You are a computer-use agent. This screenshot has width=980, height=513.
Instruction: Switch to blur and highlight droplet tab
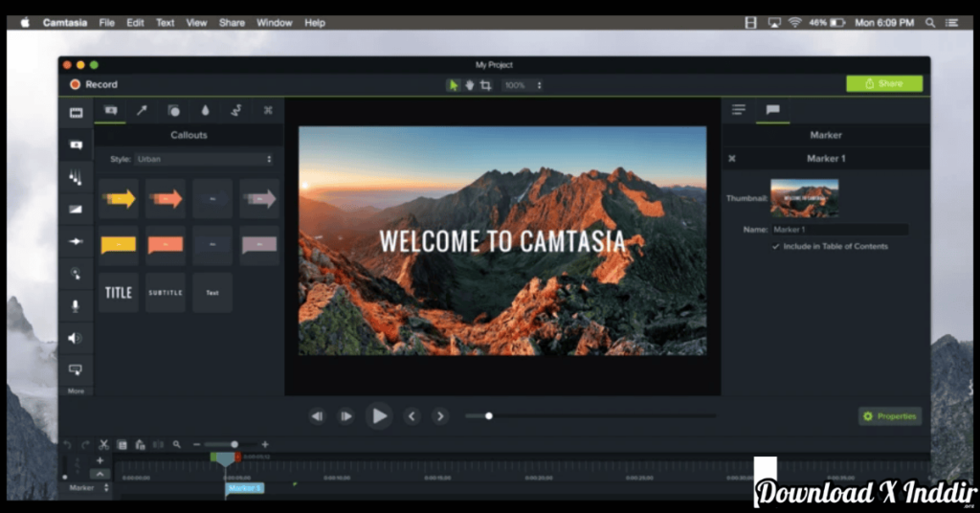click(205, 111)
